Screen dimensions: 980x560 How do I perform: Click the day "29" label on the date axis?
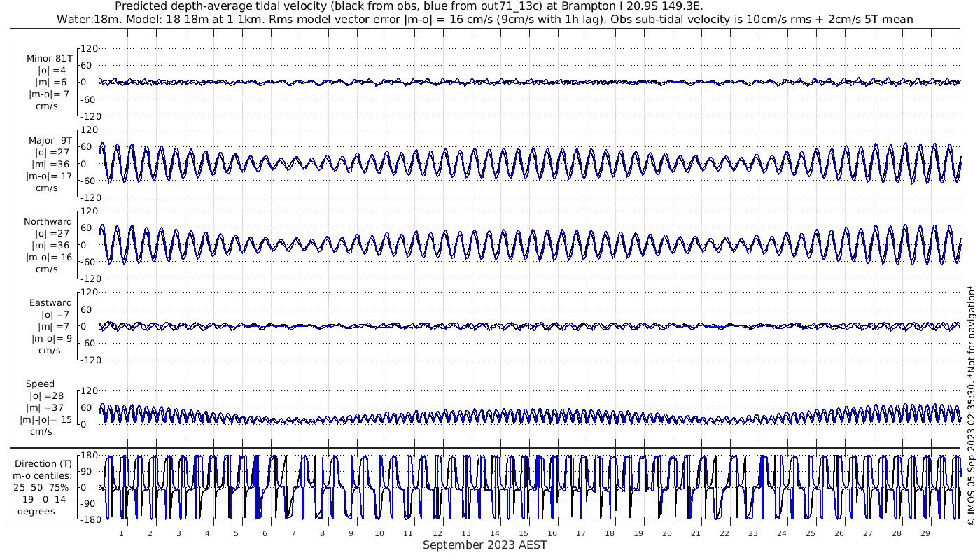coord(925,533)
